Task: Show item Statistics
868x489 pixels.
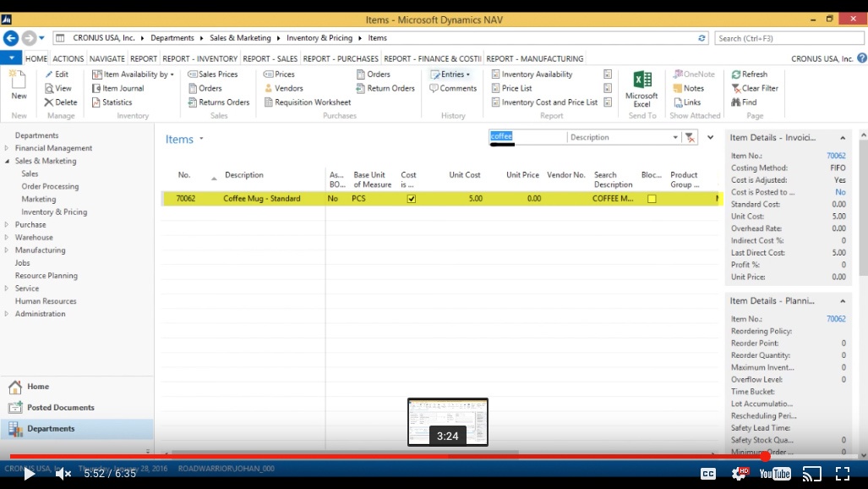Action: tap(112, 102)
